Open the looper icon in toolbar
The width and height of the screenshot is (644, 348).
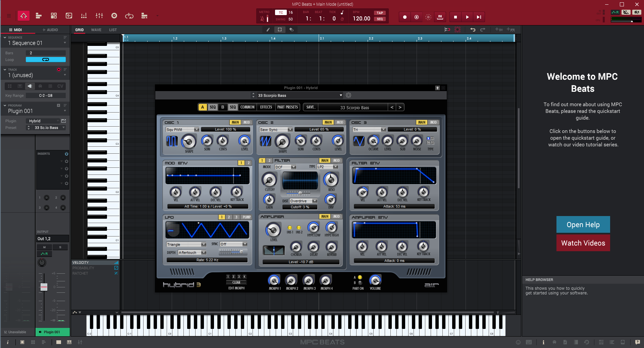coord(129,16)
